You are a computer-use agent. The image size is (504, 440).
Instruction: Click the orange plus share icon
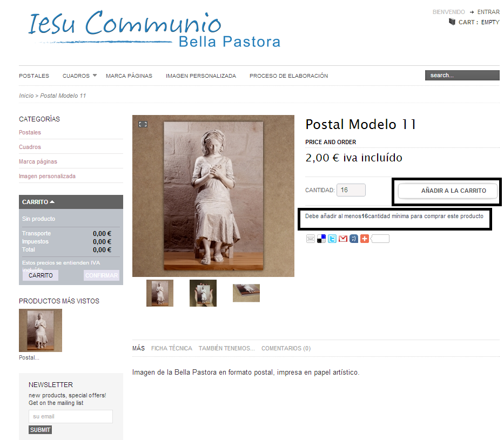365,239
